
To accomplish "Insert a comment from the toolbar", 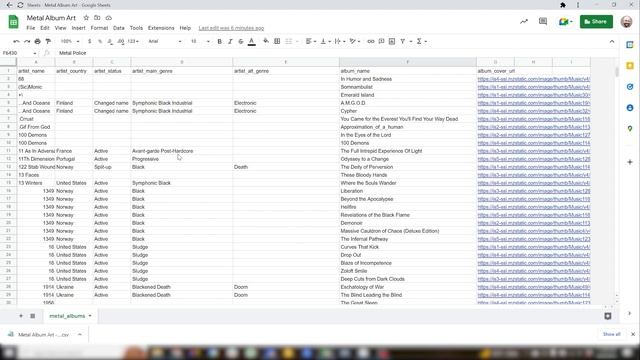I will click(x=381, y=41).
